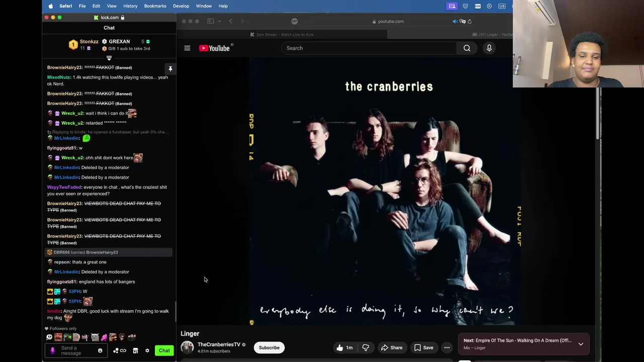Click the translate icon in address bar
Image resolution: width=644 pixels, height=362 pixels.
coord(462,21)
